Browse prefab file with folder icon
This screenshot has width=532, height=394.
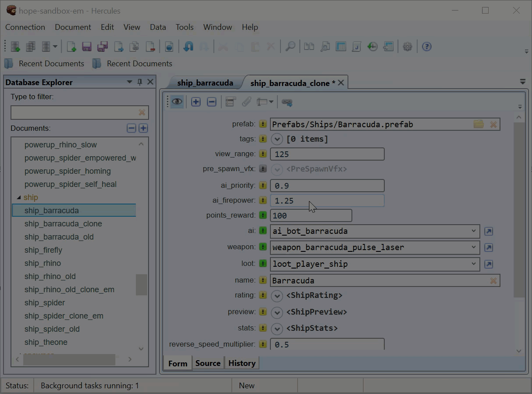[x=479, y=125]
